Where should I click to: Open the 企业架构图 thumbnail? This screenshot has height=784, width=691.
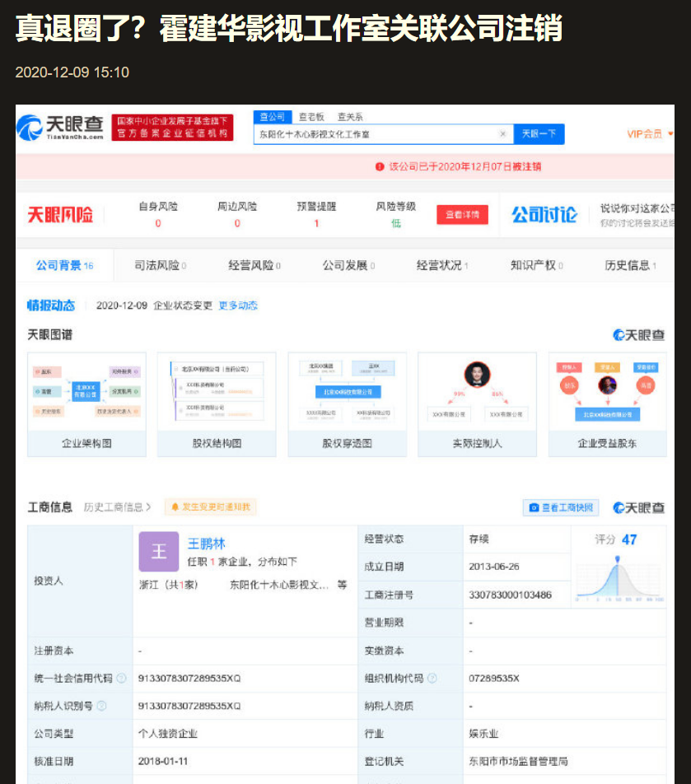click(x=87, y=404)
